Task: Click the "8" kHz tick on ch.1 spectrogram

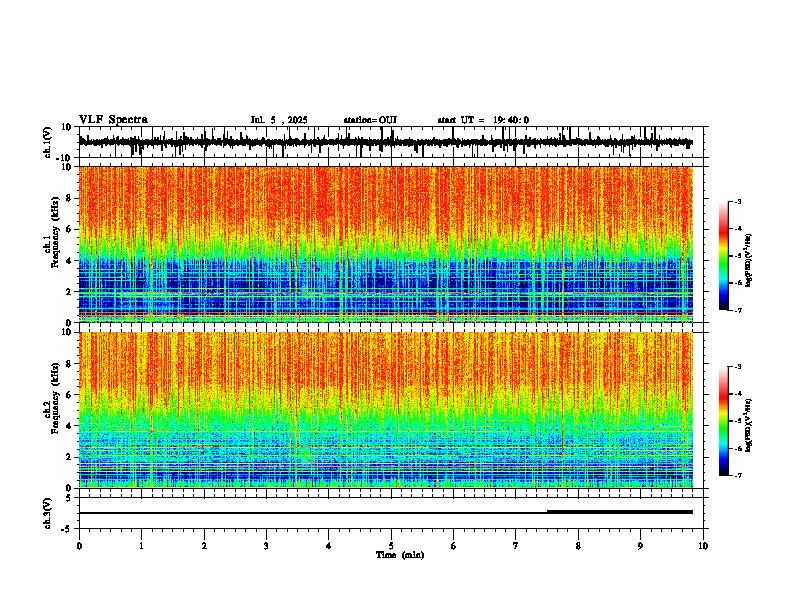Action: tap(70, 199)
